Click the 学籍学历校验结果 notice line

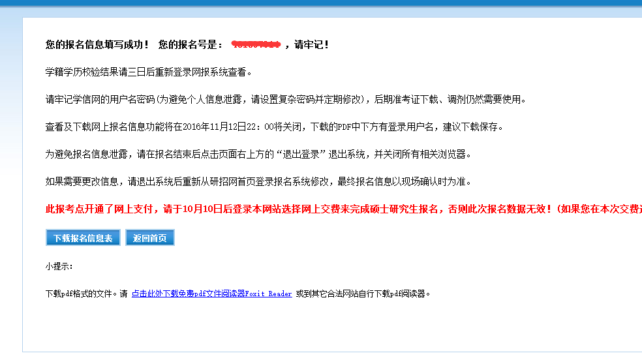coord(148,72)
